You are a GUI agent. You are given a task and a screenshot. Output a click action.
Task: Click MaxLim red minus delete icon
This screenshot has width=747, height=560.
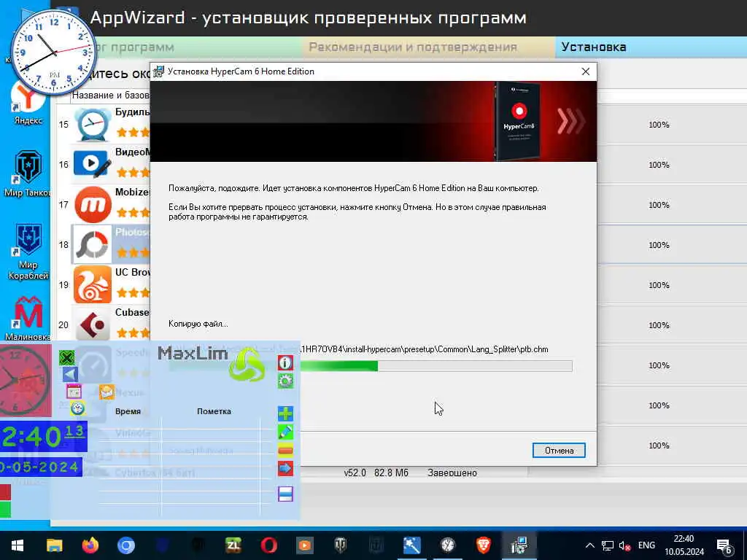coord(285,450)
